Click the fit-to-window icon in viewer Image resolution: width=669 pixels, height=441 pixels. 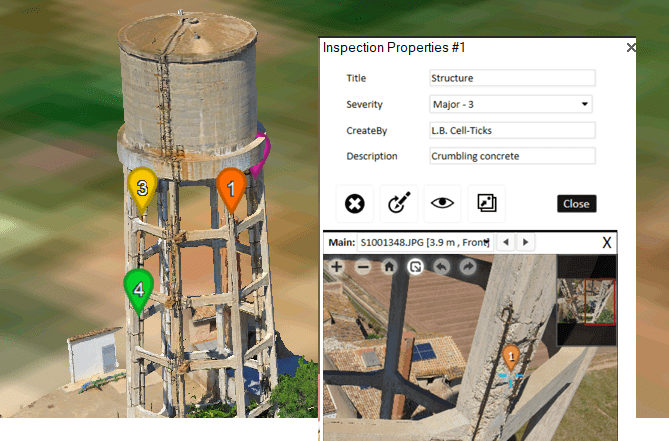(x=415, y=267)
